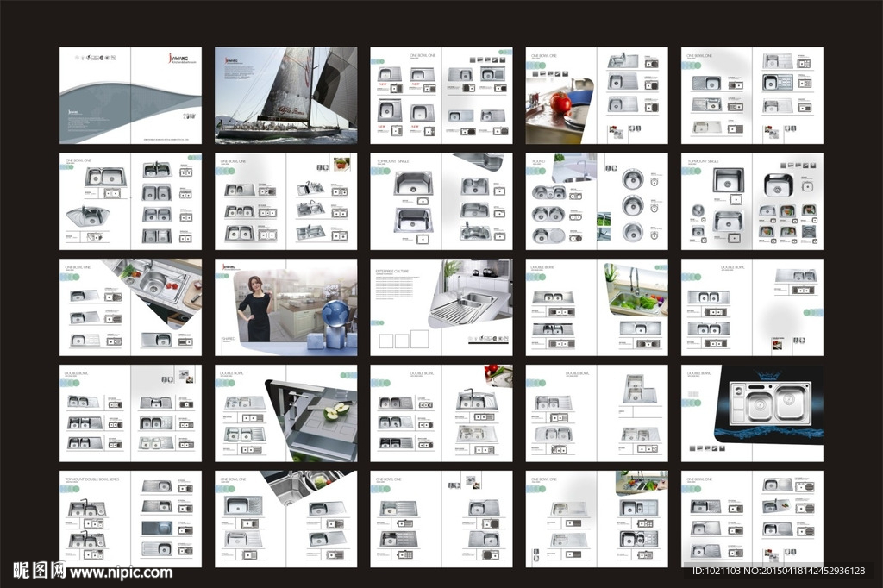Click the certification icons row atop the cover
The image size is (883, 588).
[96, 58]
